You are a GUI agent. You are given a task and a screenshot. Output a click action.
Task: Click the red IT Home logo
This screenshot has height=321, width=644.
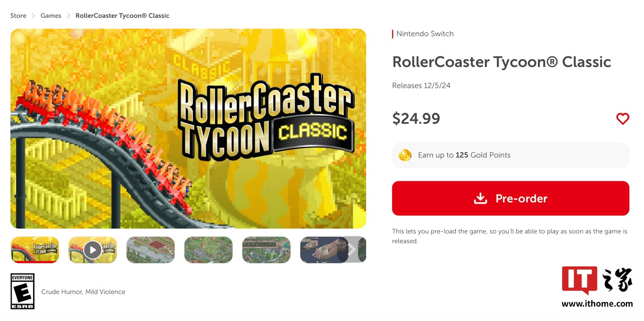(x=579, y=280)
